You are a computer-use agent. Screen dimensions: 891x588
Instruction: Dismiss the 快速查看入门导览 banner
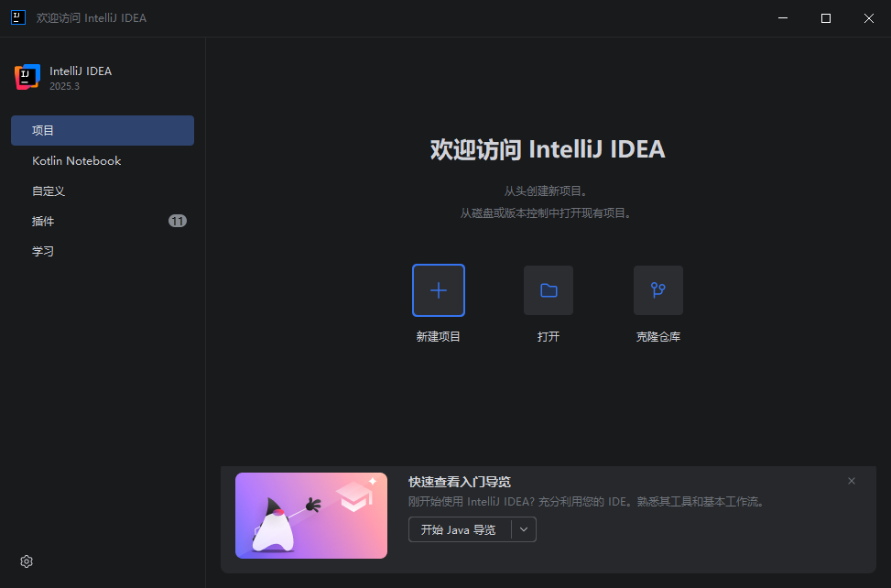pos(852,481)
